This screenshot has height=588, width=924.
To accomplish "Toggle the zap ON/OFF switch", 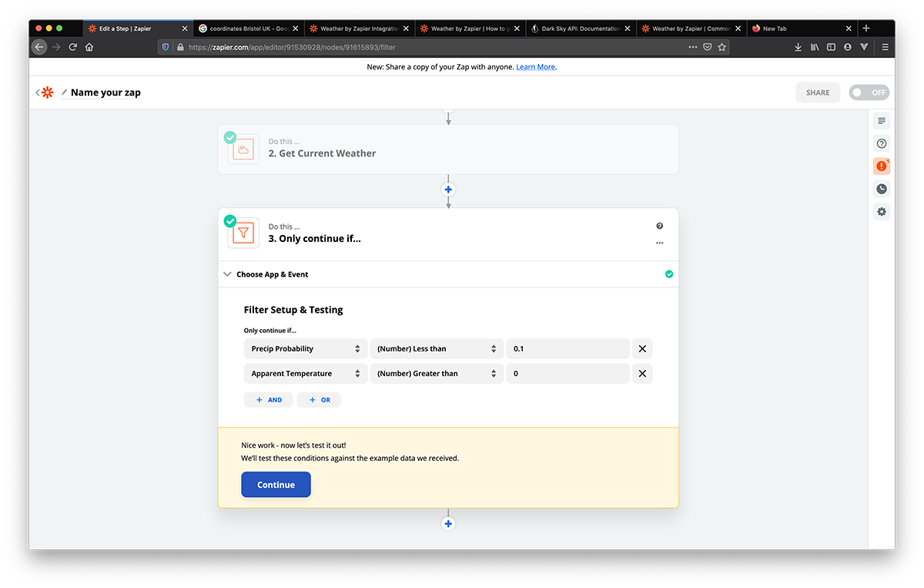I will tap(869, 92).
